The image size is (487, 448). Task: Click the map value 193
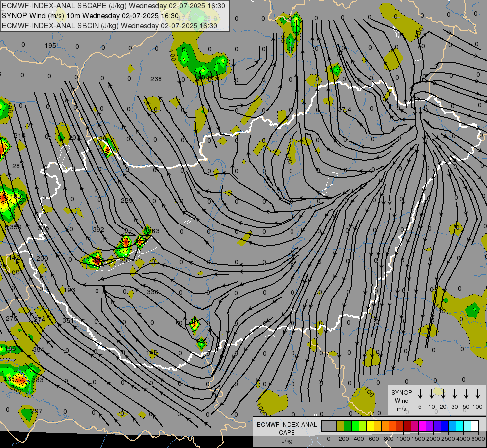point(69,290)
